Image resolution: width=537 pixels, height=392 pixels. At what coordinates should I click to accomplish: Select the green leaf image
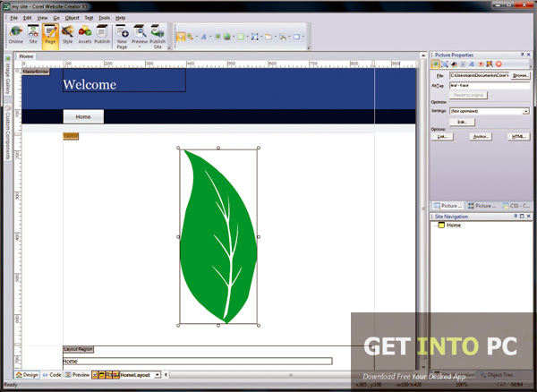[x=218, y=236]
